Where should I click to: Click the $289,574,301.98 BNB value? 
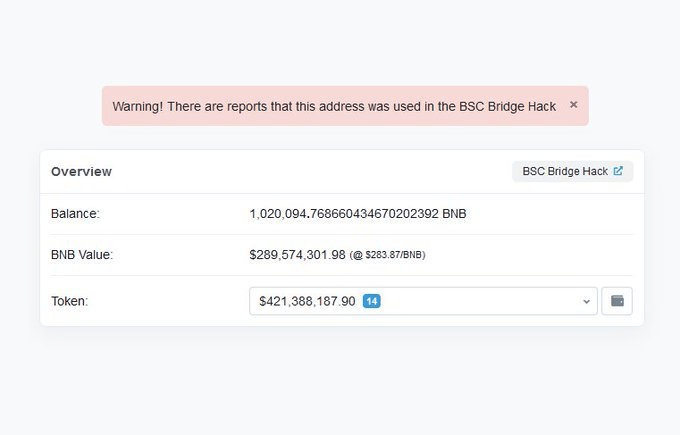(298, 255)
